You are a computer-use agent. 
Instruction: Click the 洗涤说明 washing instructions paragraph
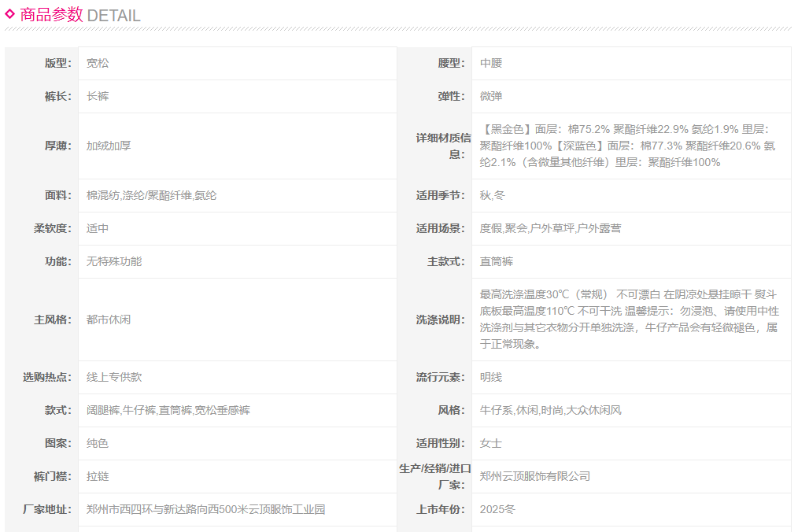[x=629, y=319]
